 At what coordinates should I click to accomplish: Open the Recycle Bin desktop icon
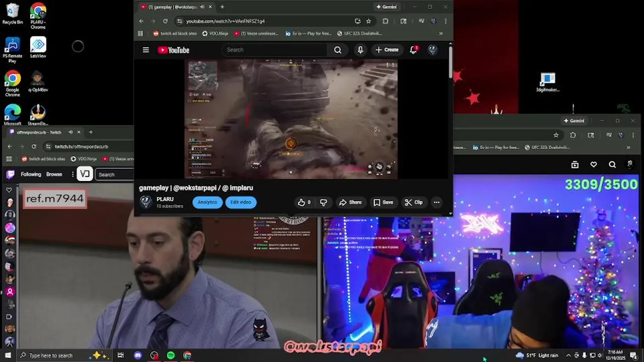click(x=13, y=13)
